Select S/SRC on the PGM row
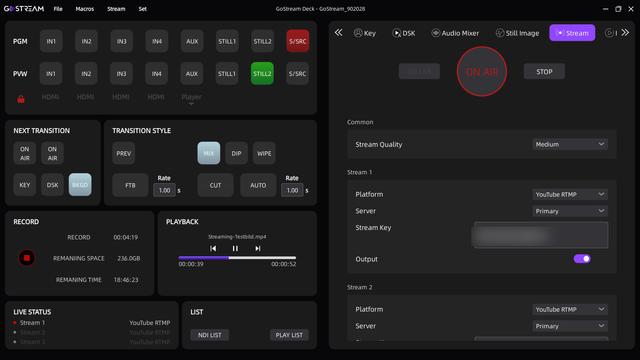 (x=298, y=41)
